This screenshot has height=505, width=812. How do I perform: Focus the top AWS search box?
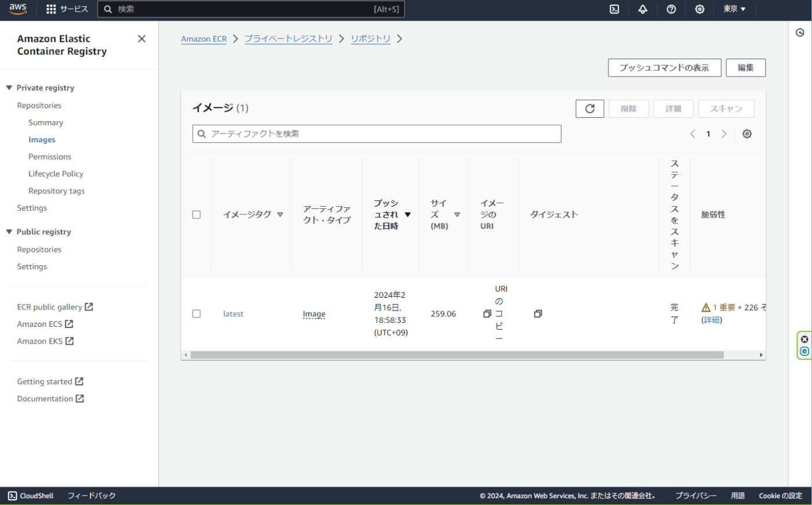(x=251, y=9)
